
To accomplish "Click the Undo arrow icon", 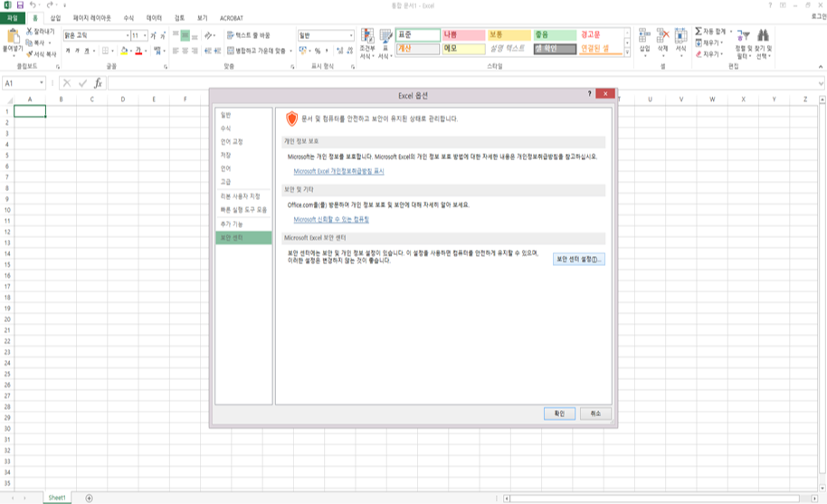I will click(33, 5).
